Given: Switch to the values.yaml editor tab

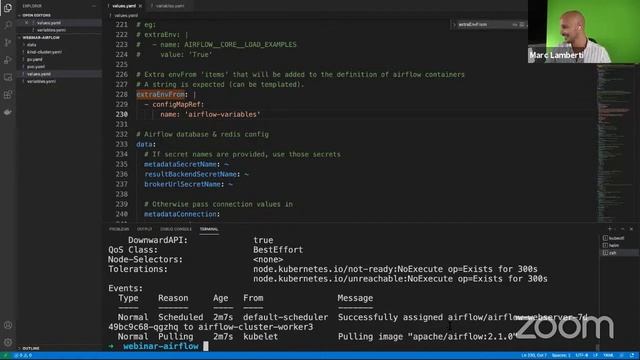Looking at the screenshot, I should (124, 6).
